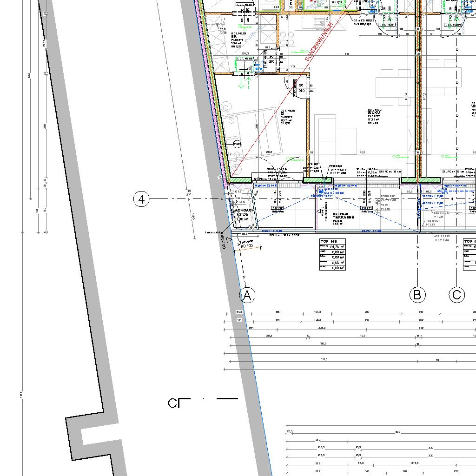Select the Terrasse BÜ 100 annotation
476x476 pixels.
(x=246, y=244)
